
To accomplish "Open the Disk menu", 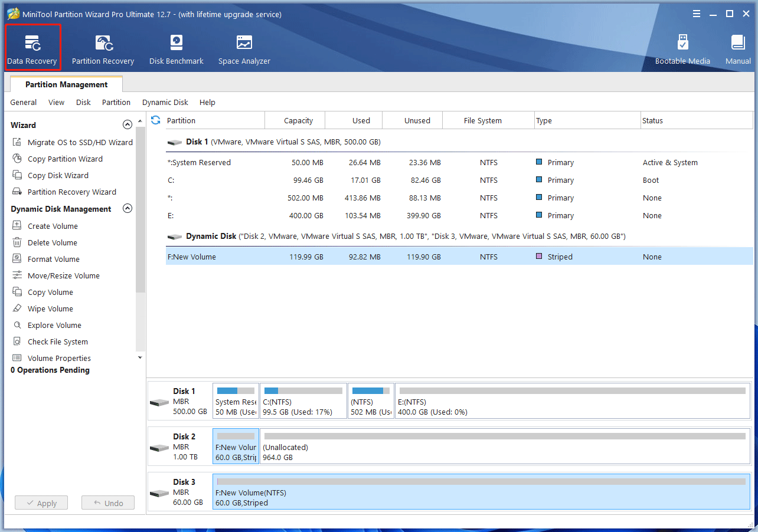I will [83, 102].
